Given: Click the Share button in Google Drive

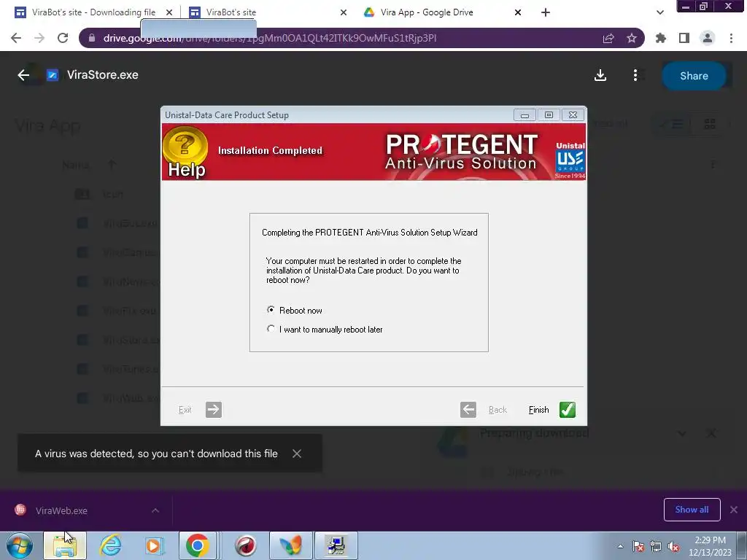Looking at the screenshot, I should 694,76.
